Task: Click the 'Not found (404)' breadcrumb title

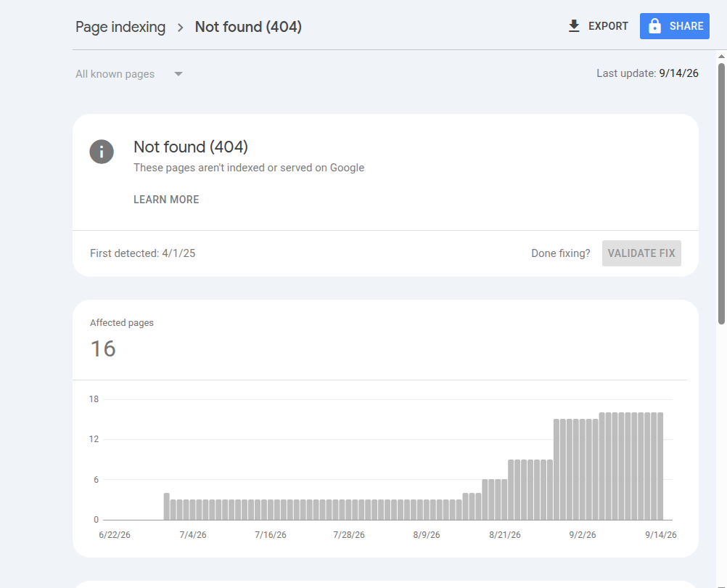Action: coord(248,27)
